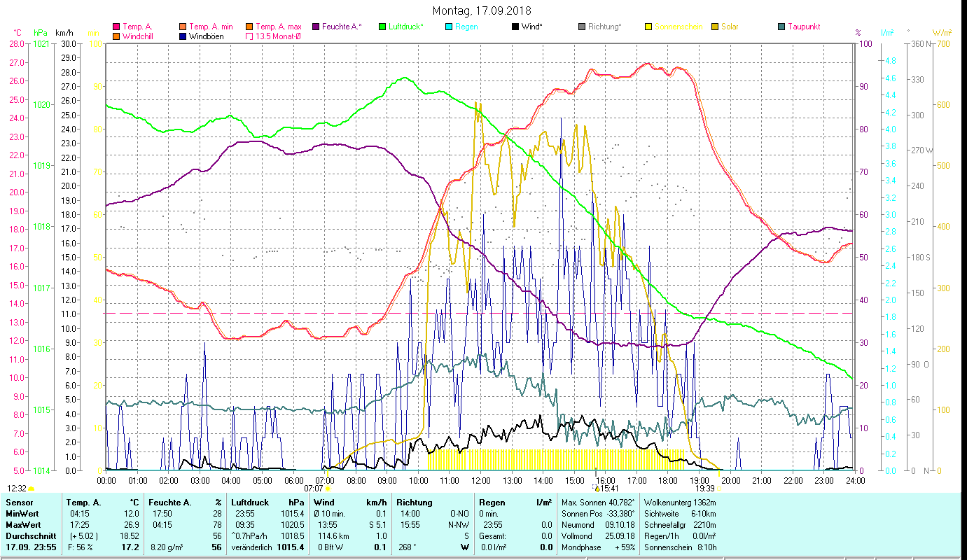The height and width of the screenshot is (560, 967).
Task: Click the 'Max. Sonnen' value row
Action: 599,502
